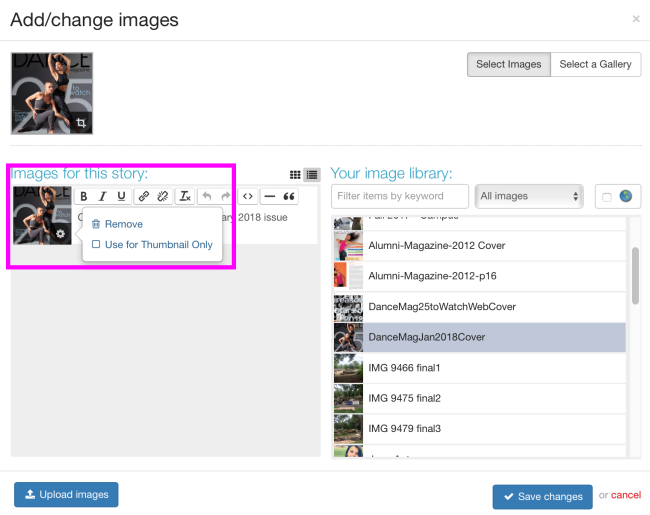This screenshot has width=650, height=515.
Task: Select DanceMag25toWatchWebCover in library
Action: pyautogui.click(x=480, y=306)
